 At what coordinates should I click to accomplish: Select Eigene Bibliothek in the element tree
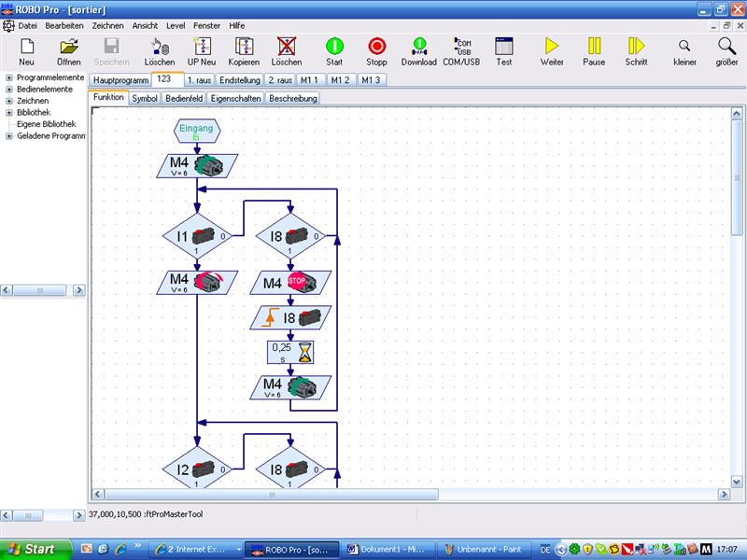coord(46,124)
